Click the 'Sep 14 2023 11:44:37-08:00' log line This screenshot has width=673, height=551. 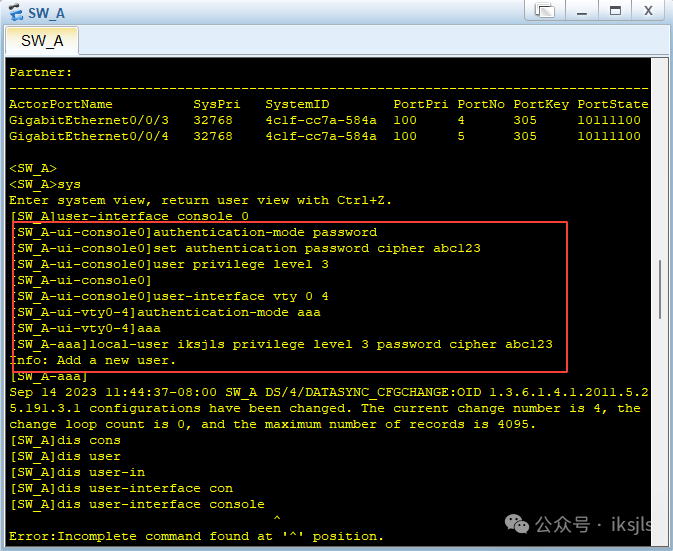click(329, 392)
